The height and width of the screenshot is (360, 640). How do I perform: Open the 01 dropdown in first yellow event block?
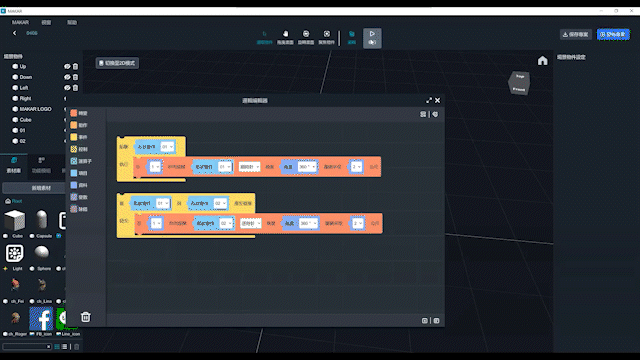point(167,147)
